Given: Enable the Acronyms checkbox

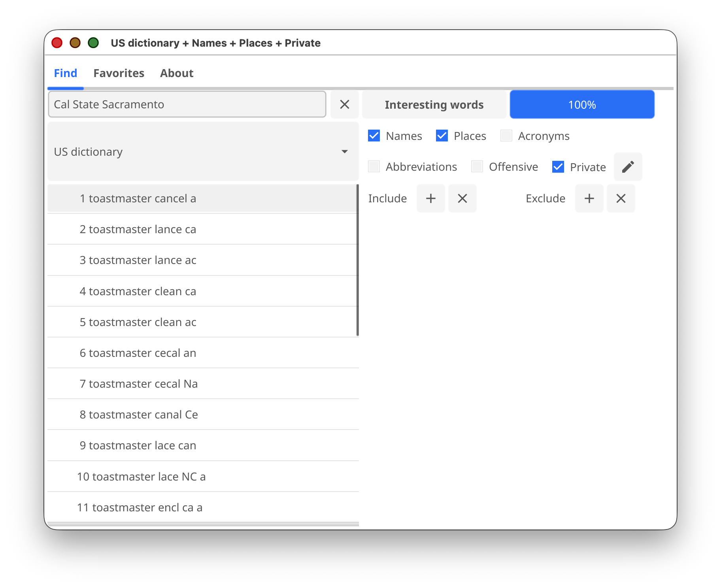Looking at the screenshot, I should click(506, 136).
